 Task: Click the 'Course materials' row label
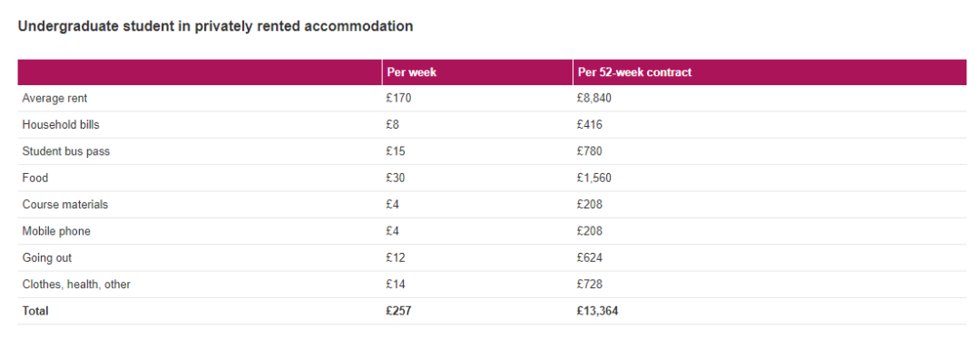65,205
